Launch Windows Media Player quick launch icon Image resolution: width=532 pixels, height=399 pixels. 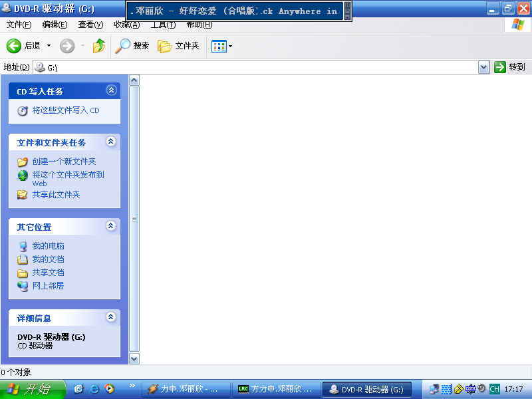point(110,389)
